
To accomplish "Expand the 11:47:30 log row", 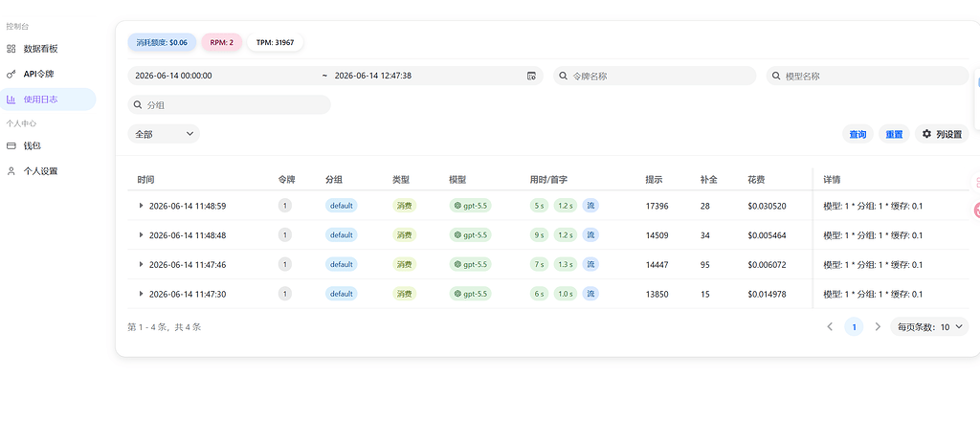I will [x=142, y=294].
